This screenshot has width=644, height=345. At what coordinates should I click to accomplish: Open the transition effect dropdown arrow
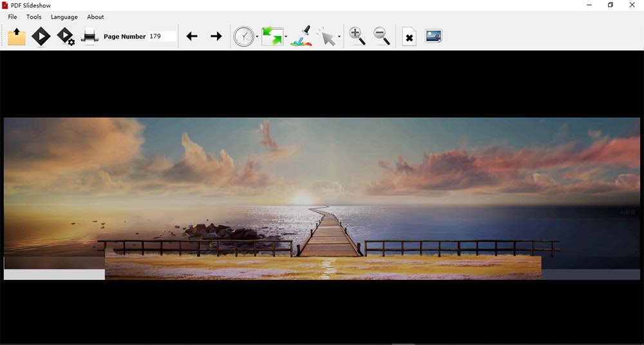coord(286,37)
